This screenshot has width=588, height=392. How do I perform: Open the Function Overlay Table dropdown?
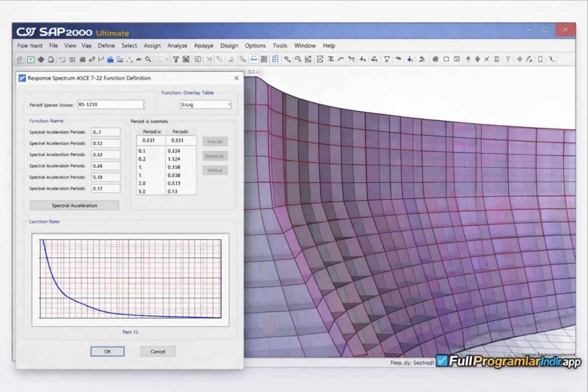(x=206, y=104)
